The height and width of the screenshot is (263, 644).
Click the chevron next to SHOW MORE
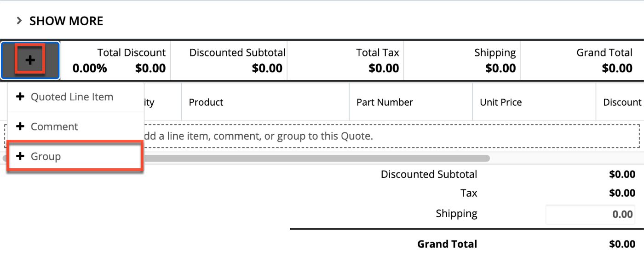pos(19,21)
